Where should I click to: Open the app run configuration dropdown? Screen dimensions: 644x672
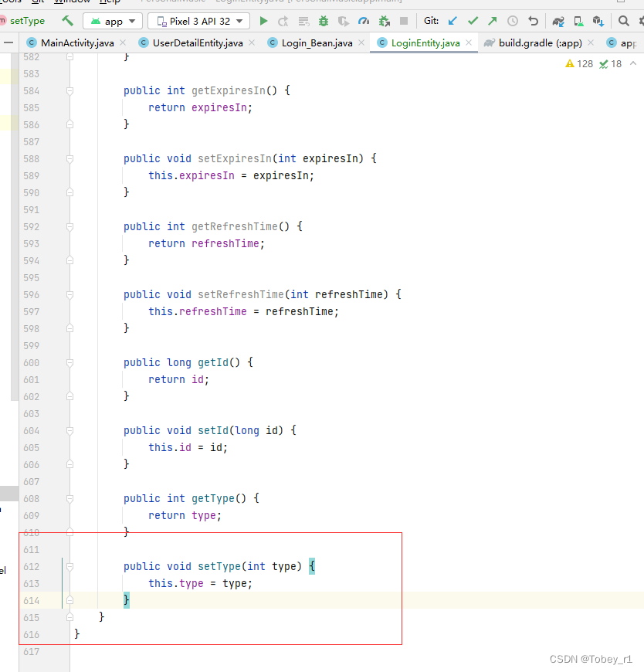click(x=113, y=21)
